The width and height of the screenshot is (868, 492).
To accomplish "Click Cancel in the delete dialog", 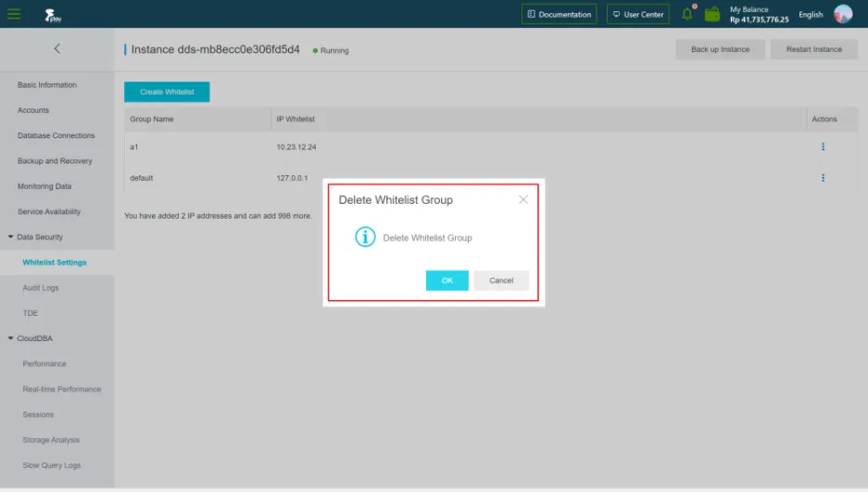I will 501,280.
